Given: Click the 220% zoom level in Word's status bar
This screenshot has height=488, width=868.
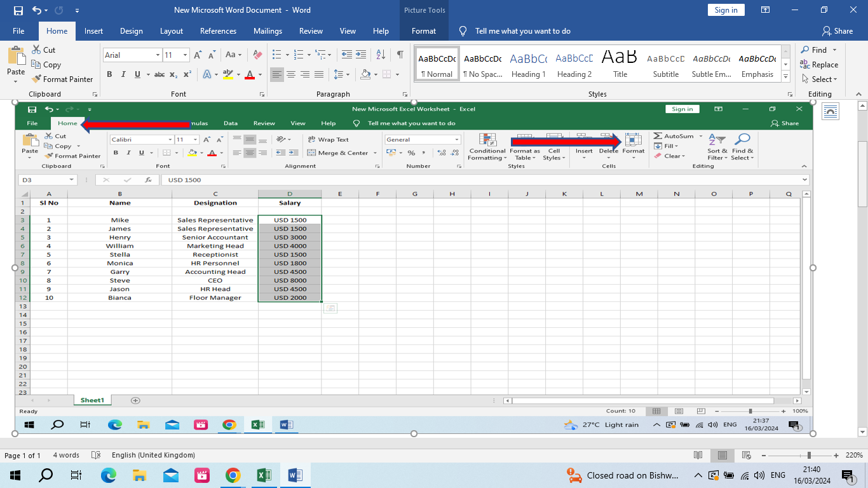Looking at the screenshot, I should [854, 455].
